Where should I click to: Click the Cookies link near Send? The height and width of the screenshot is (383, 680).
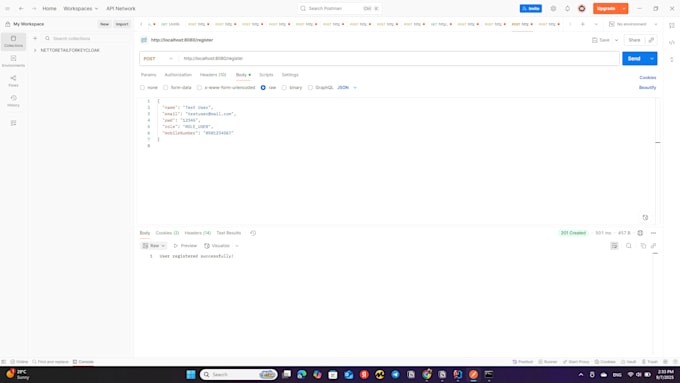coord(648,78)
